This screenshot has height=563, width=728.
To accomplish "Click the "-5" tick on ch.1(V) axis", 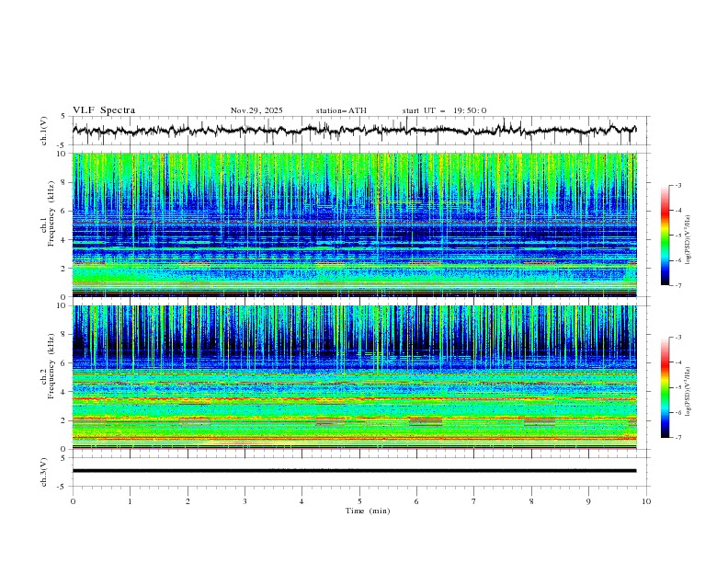I will point(63,145).
